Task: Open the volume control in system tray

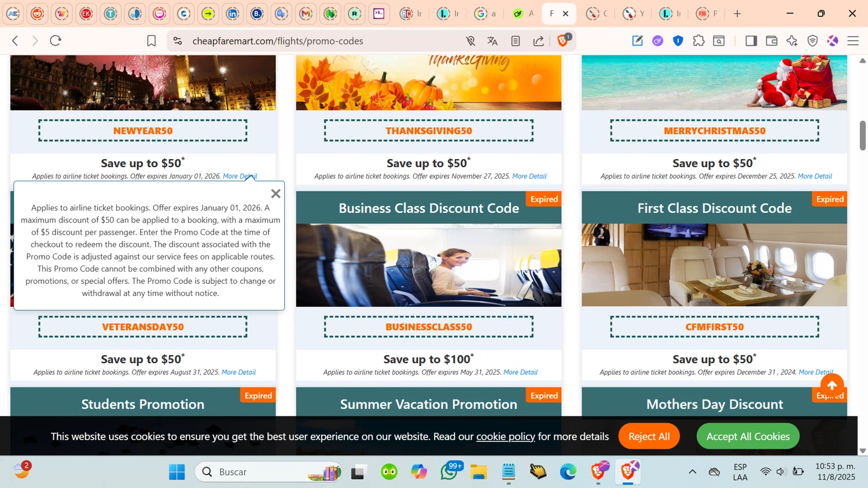Action: click(x=781, y=472)
